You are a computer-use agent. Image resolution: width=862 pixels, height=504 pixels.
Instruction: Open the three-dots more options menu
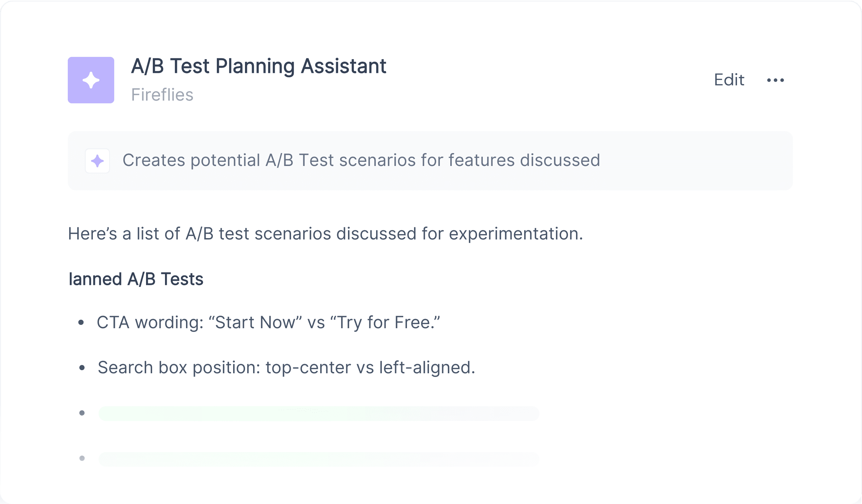click(775, 80)
